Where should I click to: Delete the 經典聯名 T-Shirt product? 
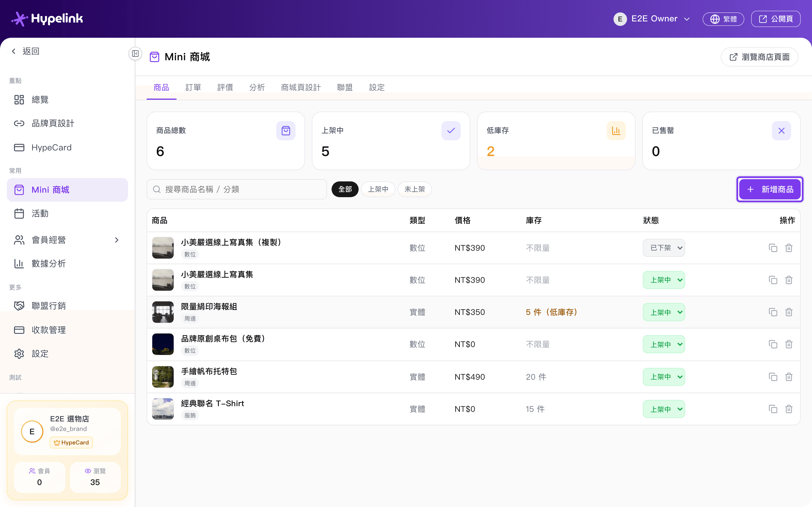coord(789,409)
